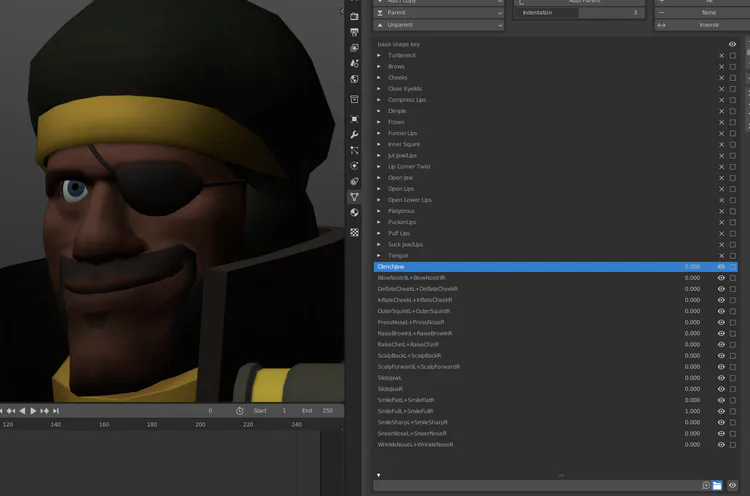This screenshot has height=496, width=750.
Task: Open the Object Data properties tab icon
Action: click(354, 197)
